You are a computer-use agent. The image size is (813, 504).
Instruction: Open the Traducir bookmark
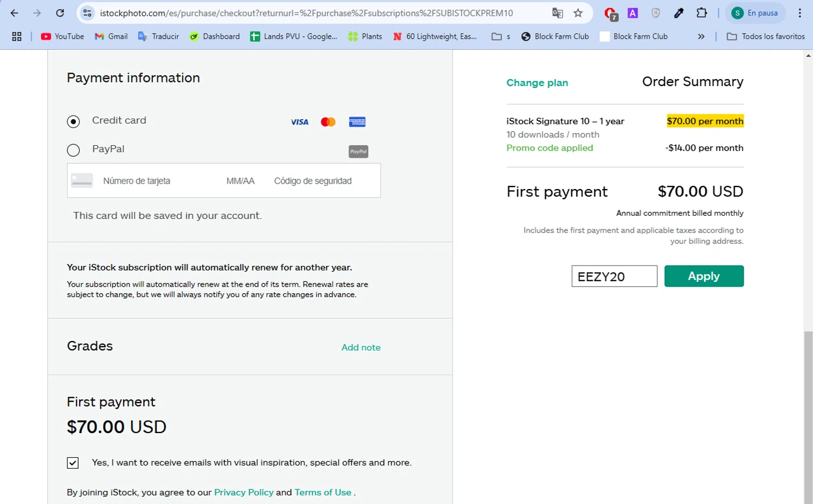click(158, 36)
